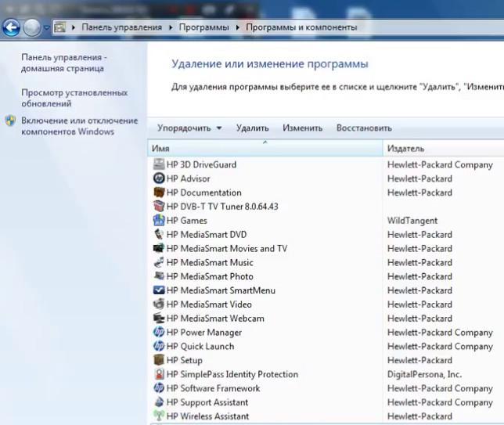504x425 pixels.
Task: Select the HP Power Manager name
Action: click(204, 333)
